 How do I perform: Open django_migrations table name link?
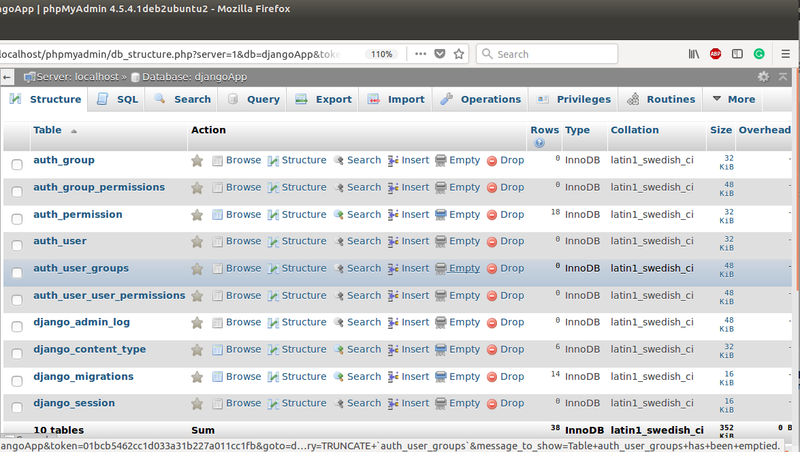(x=83, y=376)
